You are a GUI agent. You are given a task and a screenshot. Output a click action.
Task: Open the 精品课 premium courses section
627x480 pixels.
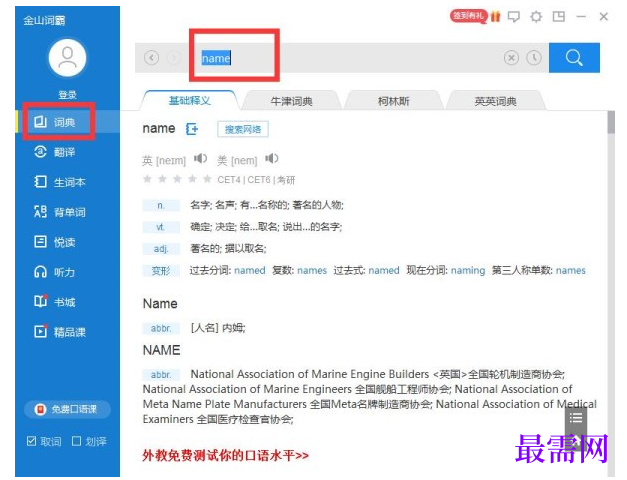click(x=59, y=332)
